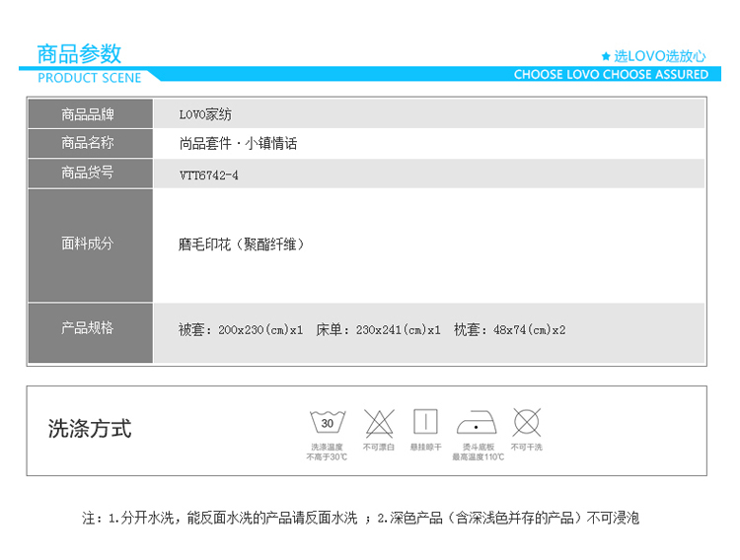
Task: Click the 烫斗底板最高温度110℃ caption
Action: pyautogui.click(x=479, y=452)
